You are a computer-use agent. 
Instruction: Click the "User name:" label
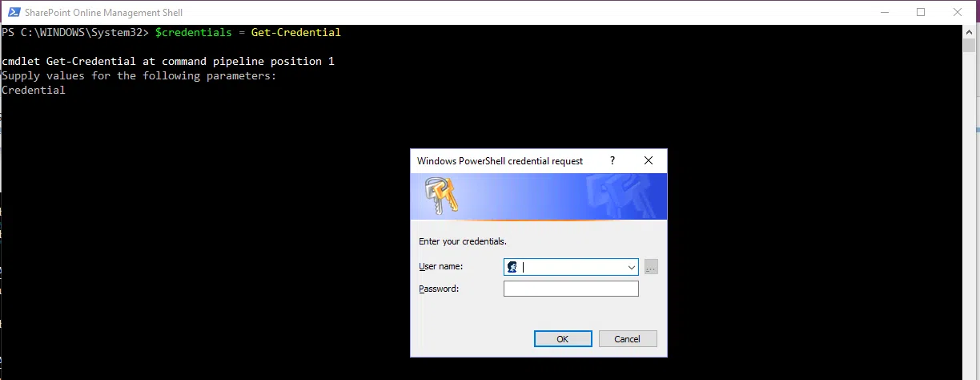[441, 266]
